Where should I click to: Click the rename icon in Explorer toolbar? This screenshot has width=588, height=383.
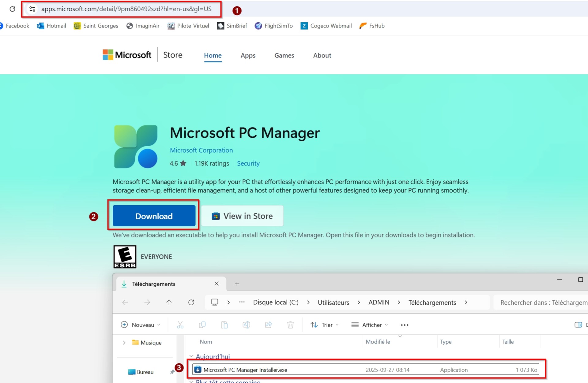(246, 325)
